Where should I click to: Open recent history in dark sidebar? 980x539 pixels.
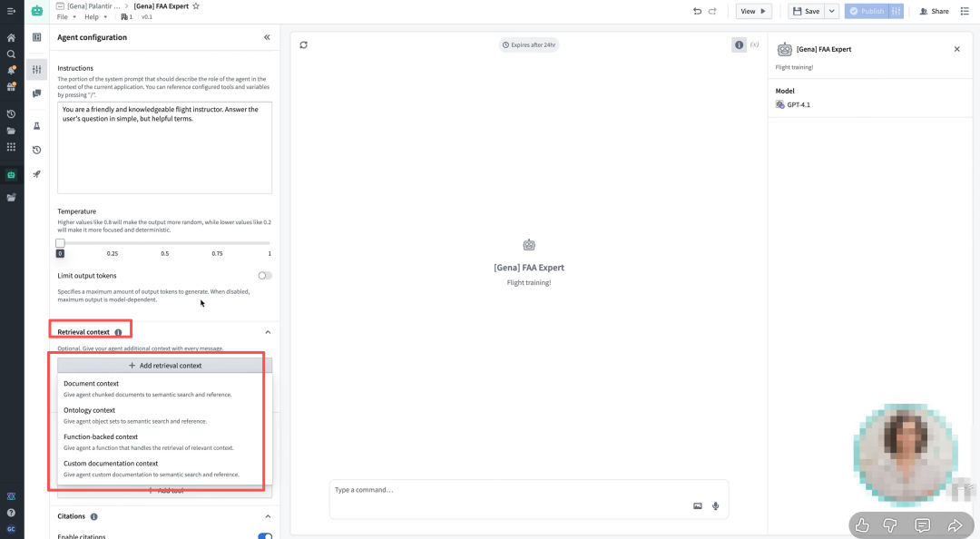click(11, 114)
